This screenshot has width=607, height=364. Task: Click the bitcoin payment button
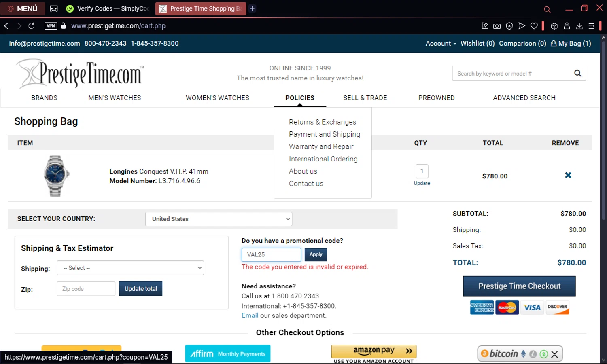click(520, 354)
